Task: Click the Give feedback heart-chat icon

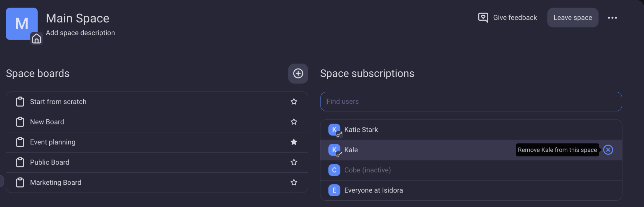Action: point(483,18)
